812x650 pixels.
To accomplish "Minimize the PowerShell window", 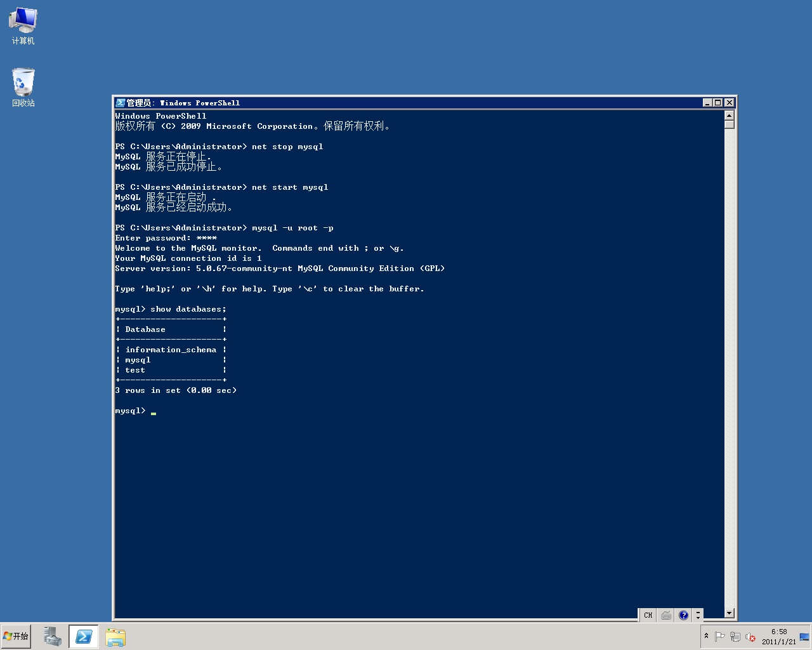I will click(x=707, y=103).
